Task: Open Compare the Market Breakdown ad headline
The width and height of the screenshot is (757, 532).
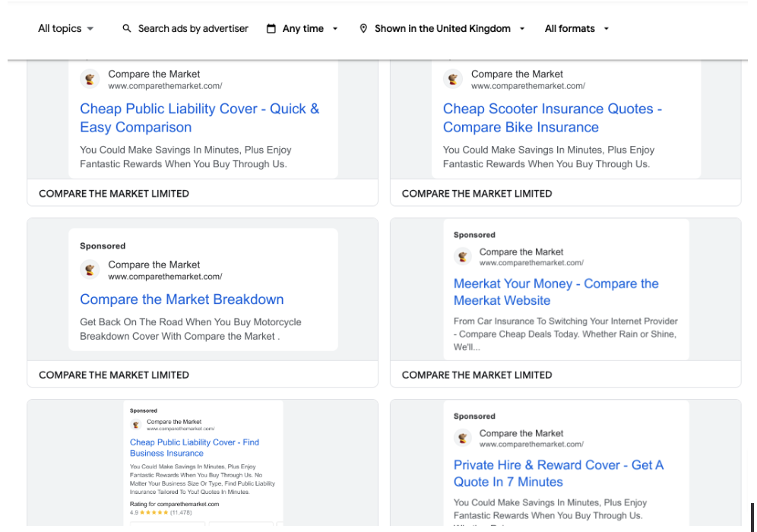Action: 182,299
